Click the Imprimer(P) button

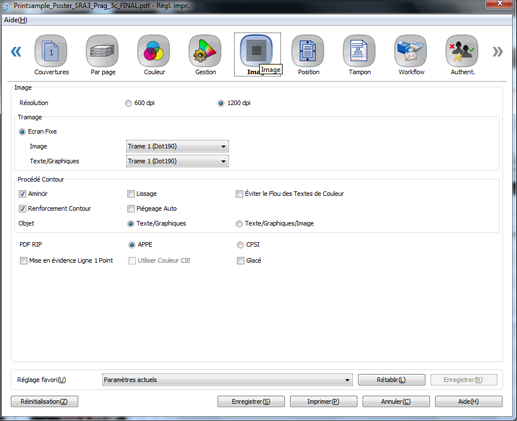point(324,401)
